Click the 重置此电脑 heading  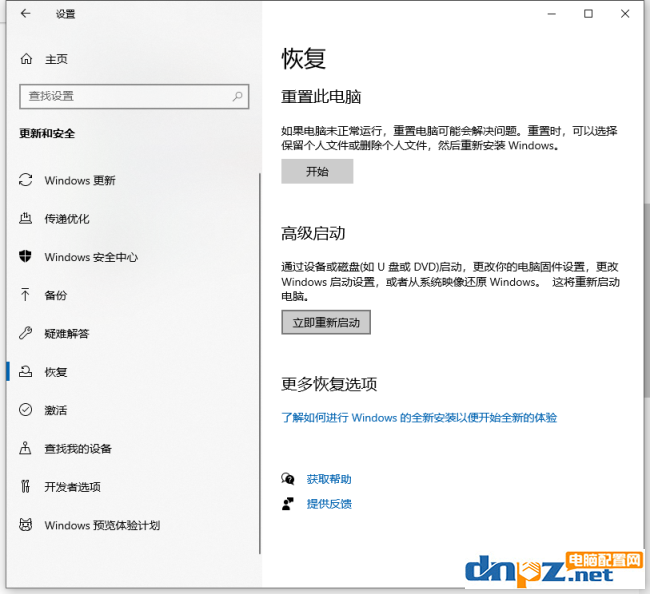tap(321, 97)
